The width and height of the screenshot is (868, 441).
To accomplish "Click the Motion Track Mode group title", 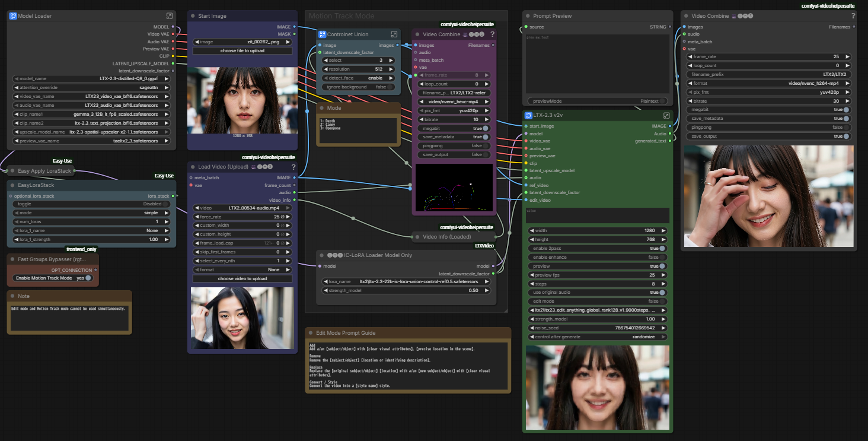I will (x=341, y=16).
